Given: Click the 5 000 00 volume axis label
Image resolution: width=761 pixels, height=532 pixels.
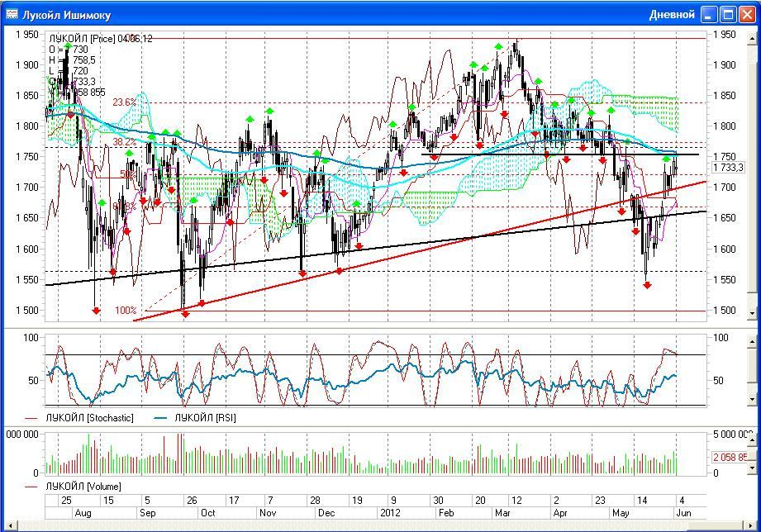Looking at the screenshot, I should (x=732, y=434).
